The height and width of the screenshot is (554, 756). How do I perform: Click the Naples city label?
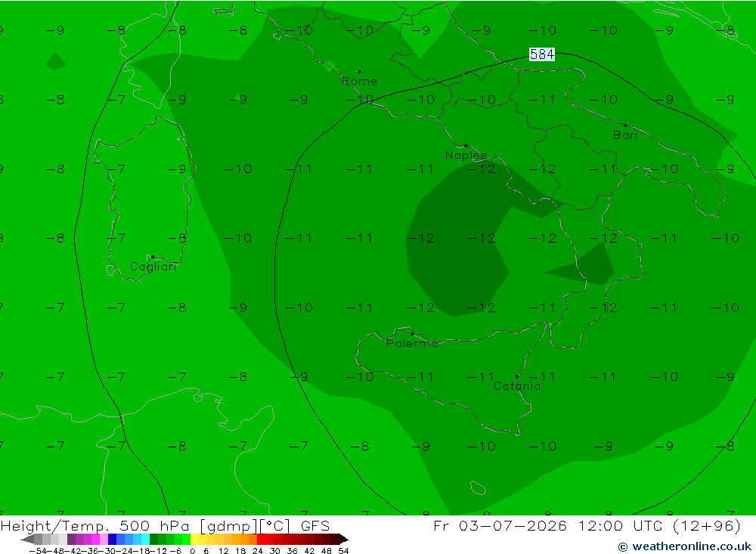pyautogui.click(x=466, y=155)
